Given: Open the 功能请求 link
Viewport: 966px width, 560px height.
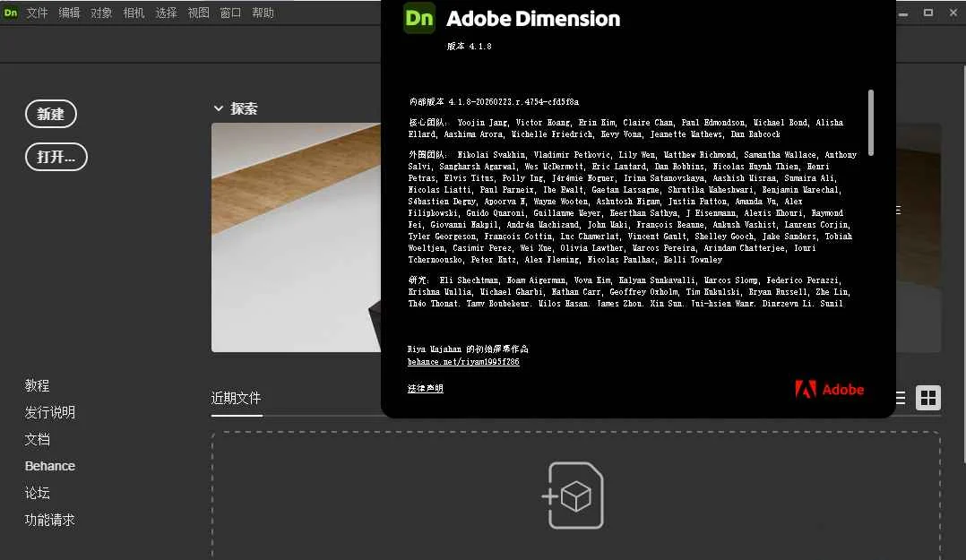Looking at the screenshot, I should [x=50, y=520].
